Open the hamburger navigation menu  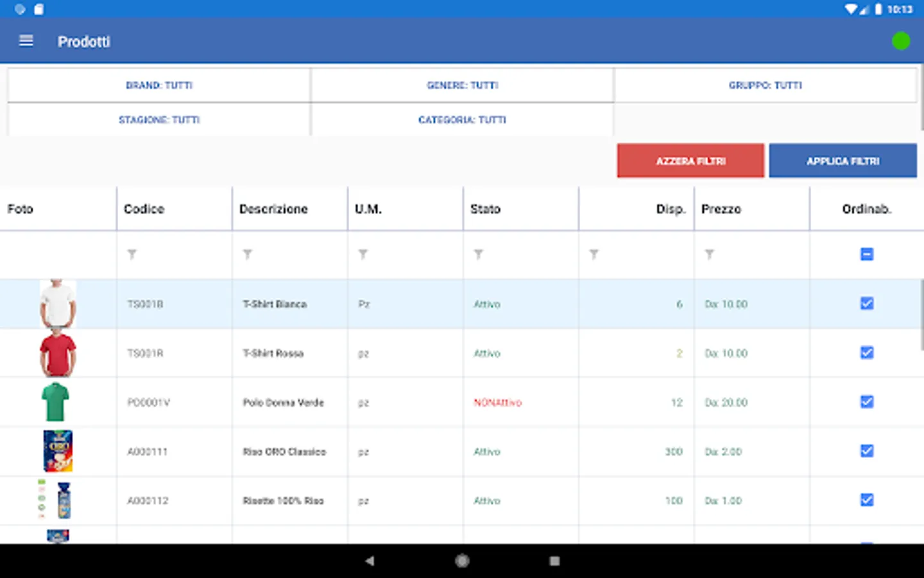coord(26,41)
